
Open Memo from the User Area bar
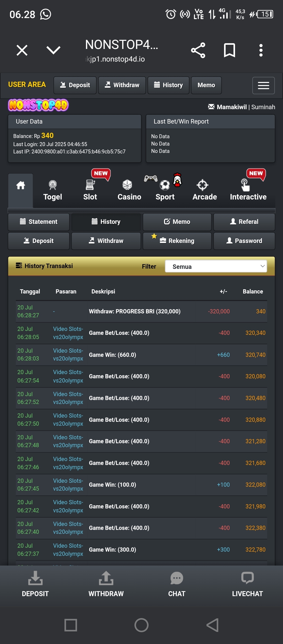pyautogui.click(x=206, y=85)
